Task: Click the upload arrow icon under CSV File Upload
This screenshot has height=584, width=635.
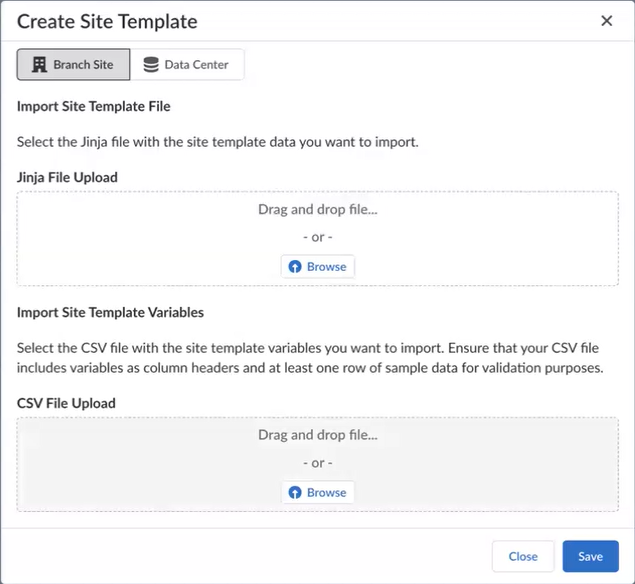Action: (295, 493)
